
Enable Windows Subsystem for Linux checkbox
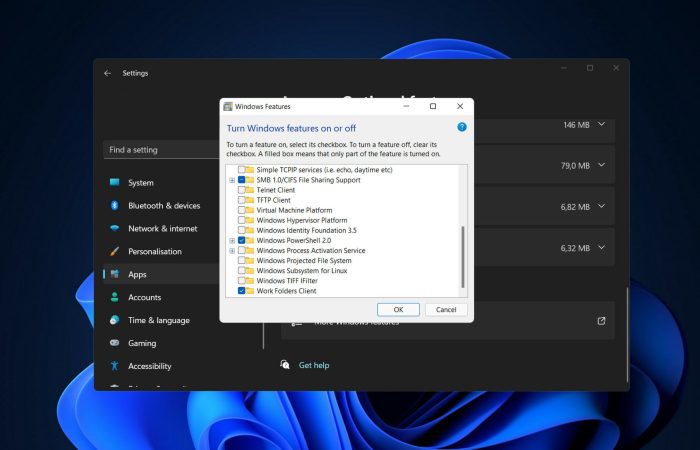coord(241,271)
